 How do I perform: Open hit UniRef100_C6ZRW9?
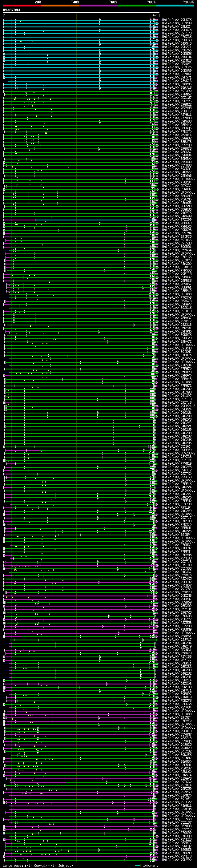tap(177, 23)
